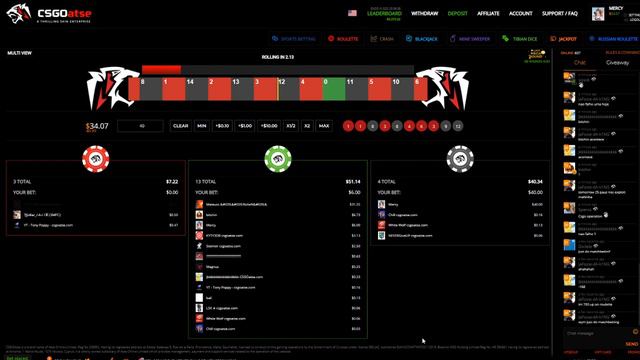Open the Crash game
This screenshot has height=360, width=640.
(x=382, y=39)
